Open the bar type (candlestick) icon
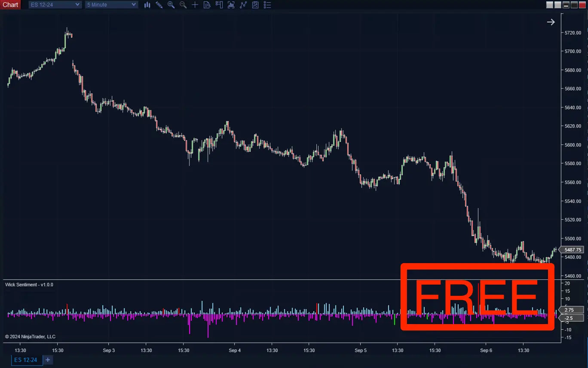This screenshot has height=368, width=588. click(147, 5)
